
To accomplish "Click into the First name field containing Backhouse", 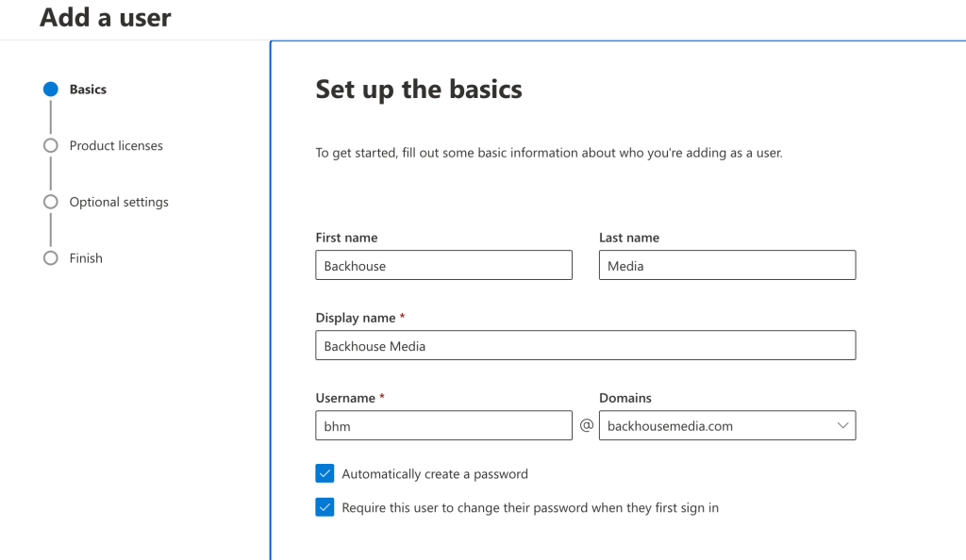I will [x=443, y=266].
